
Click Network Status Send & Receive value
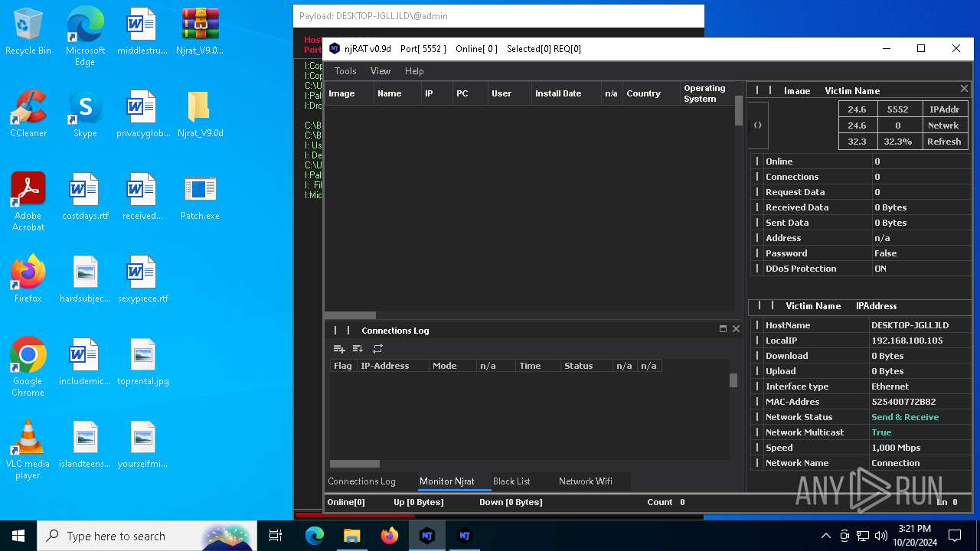click(x=905, y=417)
